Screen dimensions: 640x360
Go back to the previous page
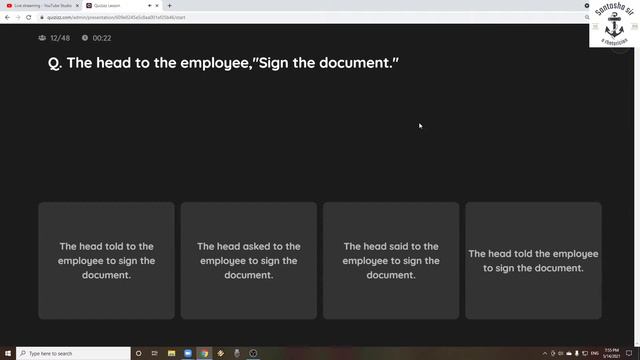point(7,18)
